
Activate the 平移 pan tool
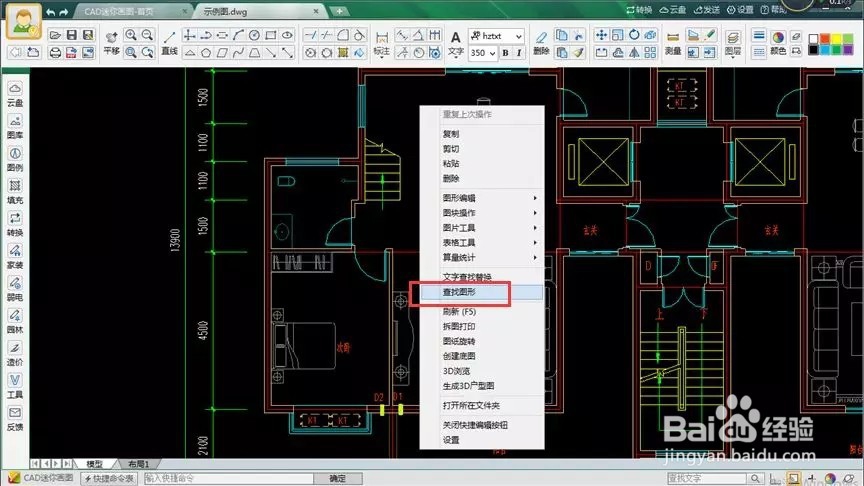[x=111, y=43]
